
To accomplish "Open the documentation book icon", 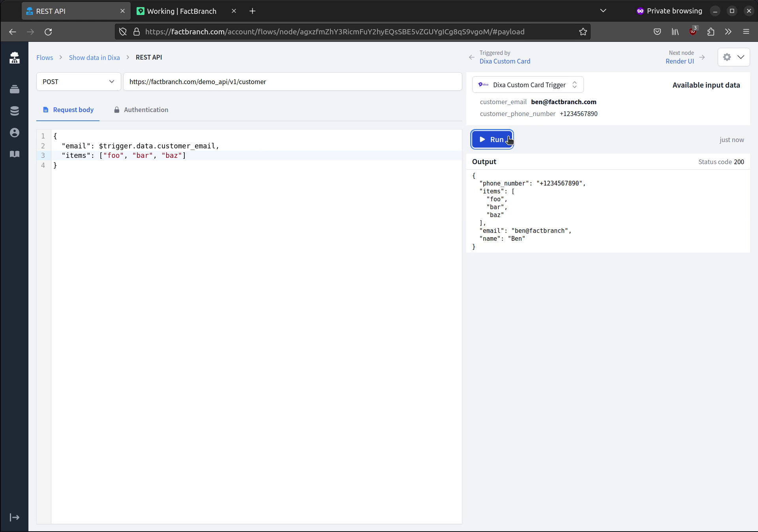I will pos(15,154).
